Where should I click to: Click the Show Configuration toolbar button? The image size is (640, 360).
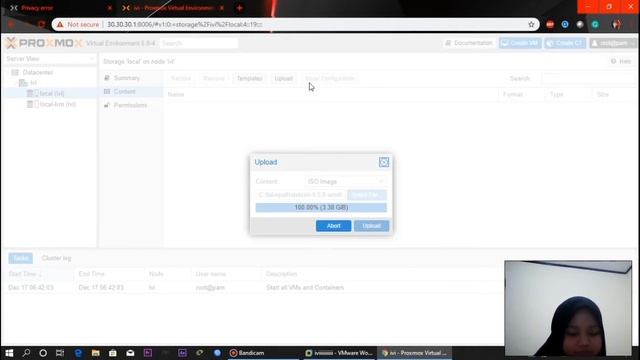click(x=330, y=78)
